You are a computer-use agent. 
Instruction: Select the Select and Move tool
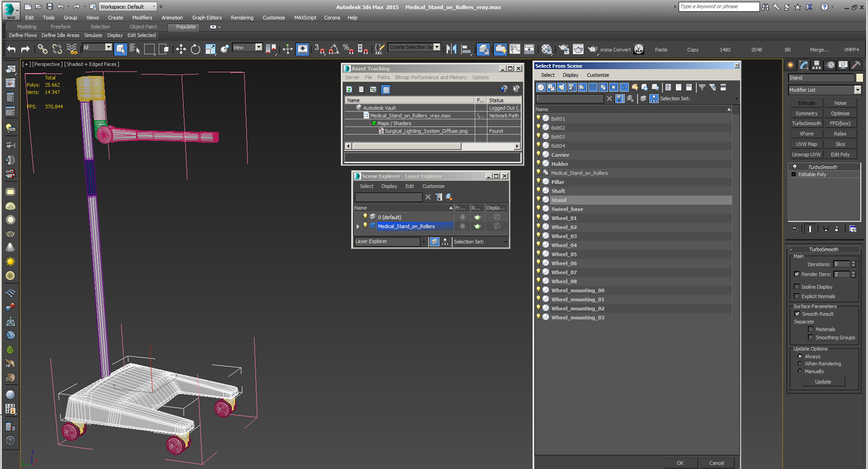coord(181,49)
